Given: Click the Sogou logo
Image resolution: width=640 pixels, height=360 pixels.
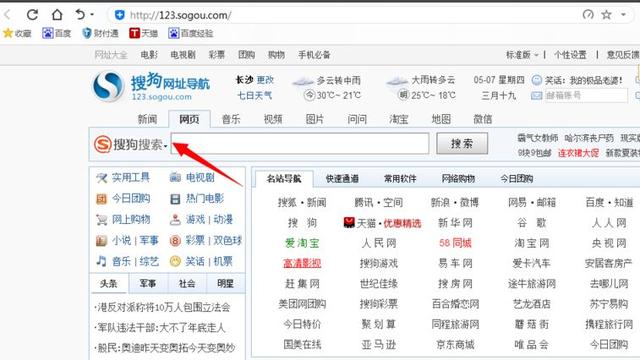Looking at the screenshot, I should tap(151, 87).
